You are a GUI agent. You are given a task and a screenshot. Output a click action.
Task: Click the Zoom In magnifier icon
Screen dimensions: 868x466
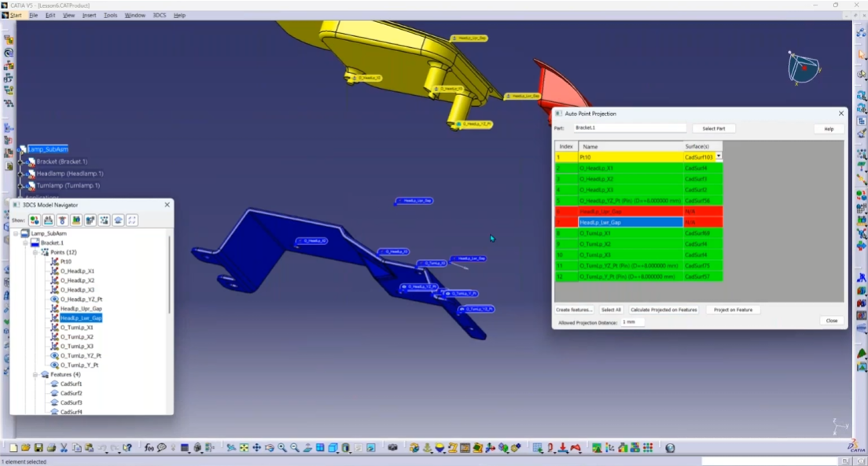pyautogui.click(x=282, y=448)
